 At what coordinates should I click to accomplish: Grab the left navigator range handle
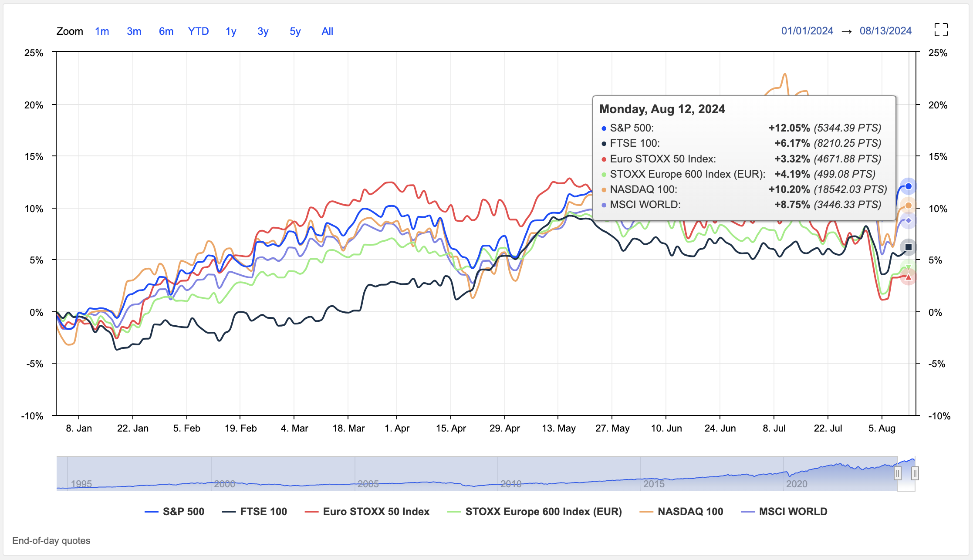[x=898, y=473]
